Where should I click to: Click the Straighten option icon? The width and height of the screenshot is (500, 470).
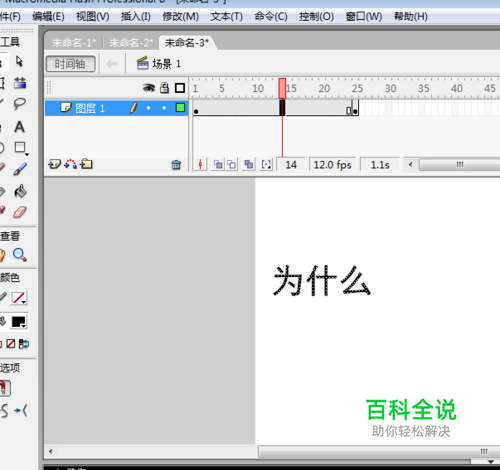tap(21, 411)
